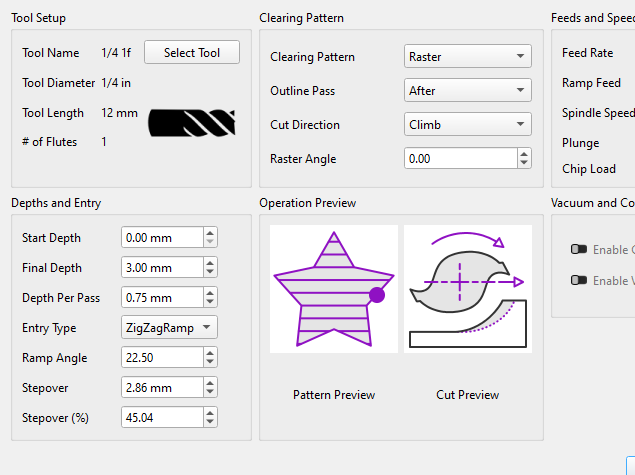Click the Cut Preview illustration
The height and width of the screenshot is (475, 635).
click(x=467, y=288)
